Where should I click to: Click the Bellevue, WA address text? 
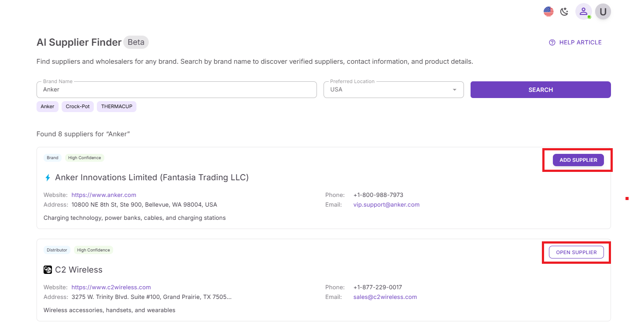[144, 204]
